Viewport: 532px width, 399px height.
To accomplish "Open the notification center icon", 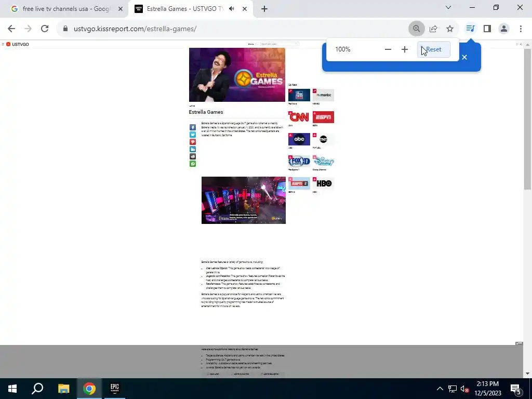I will point(516,389).
